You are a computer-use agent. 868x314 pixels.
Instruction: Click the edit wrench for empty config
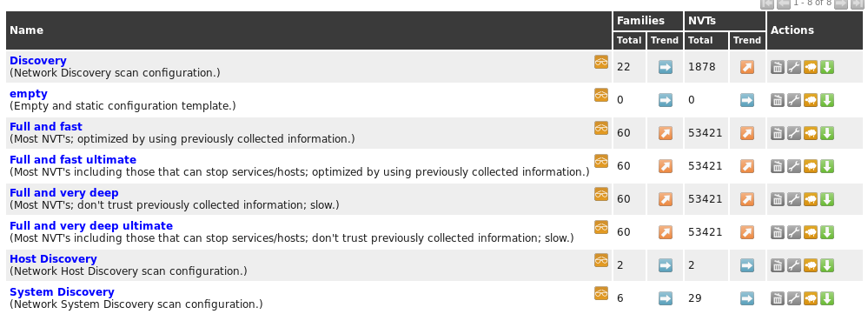pos(794,100)
